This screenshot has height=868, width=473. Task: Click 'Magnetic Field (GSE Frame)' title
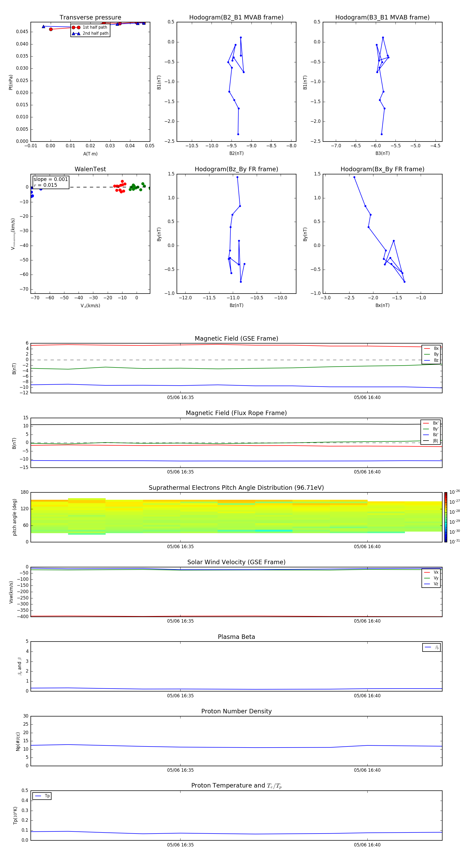(236, 338)
